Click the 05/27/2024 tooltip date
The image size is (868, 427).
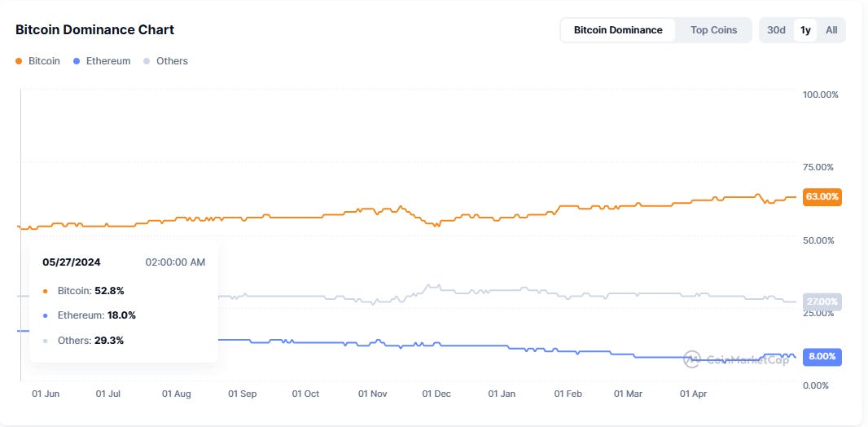[x=72, y=262]
